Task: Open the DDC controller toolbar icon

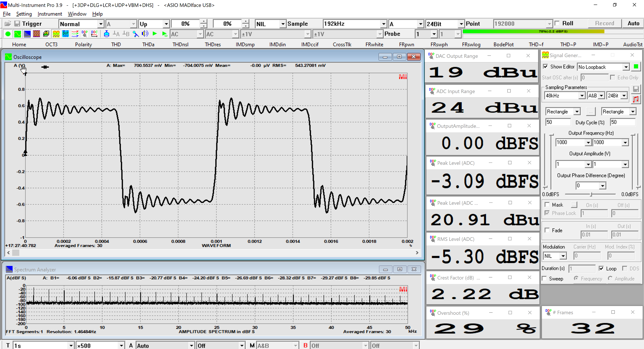Action: pos(94,34)
